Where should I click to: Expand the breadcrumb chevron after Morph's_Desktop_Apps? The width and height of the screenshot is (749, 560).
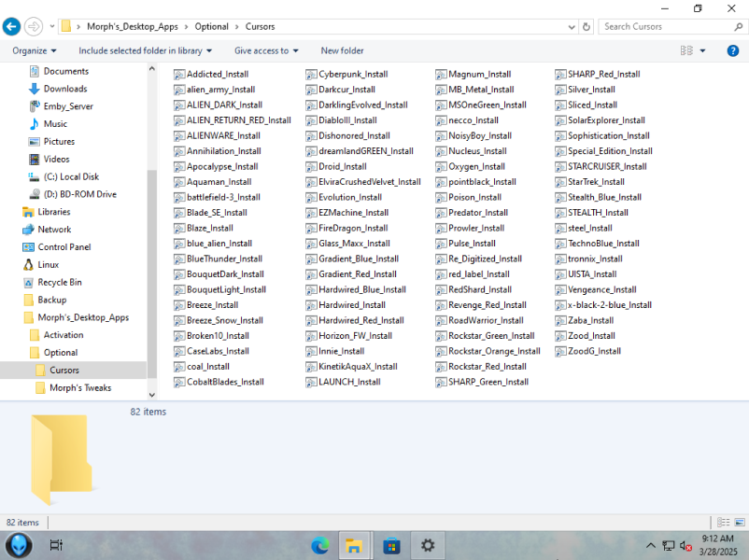[x=186, y=27]
